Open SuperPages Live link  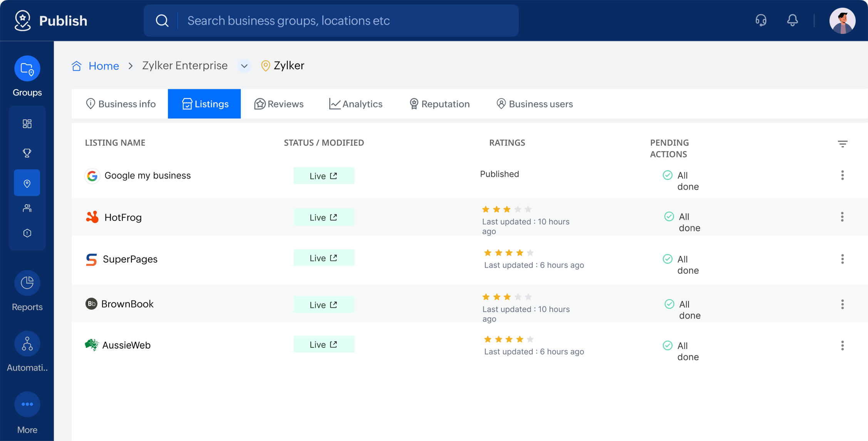[x=323, y=258]
